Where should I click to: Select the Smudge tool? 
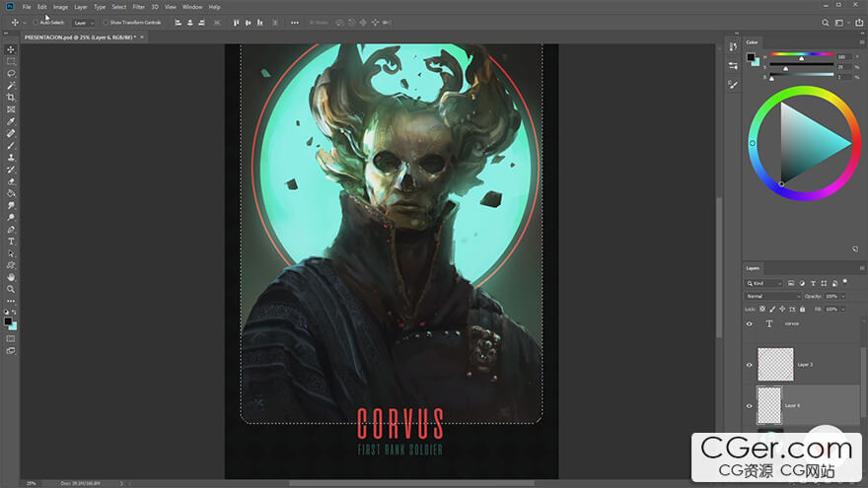pyautogui.click(x=11, y=205)
